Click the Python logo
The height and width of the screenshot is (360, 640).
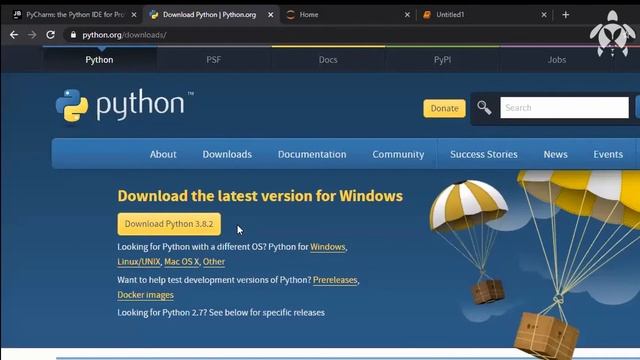pyautogui.click(x=124, y=105)
